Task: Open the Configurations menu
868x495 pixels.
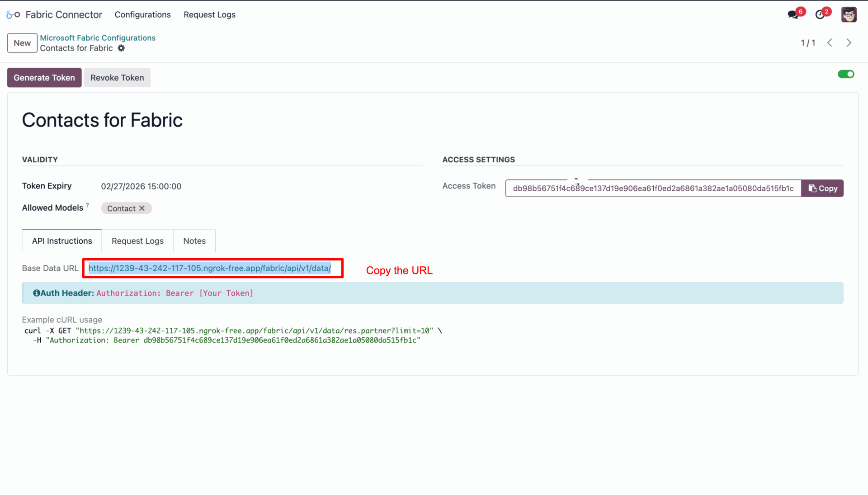Action: 142,14
